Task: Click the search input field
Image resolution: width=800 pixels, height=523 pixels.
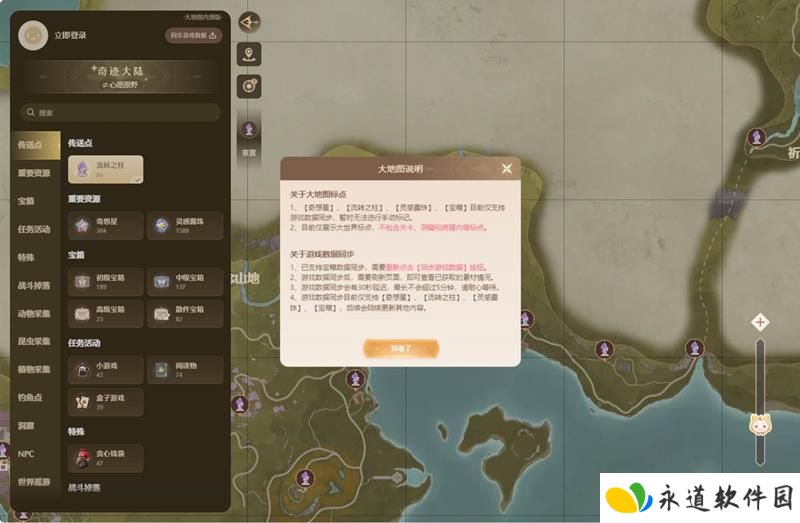Action: pyautogui.click(x=121, y=112)
